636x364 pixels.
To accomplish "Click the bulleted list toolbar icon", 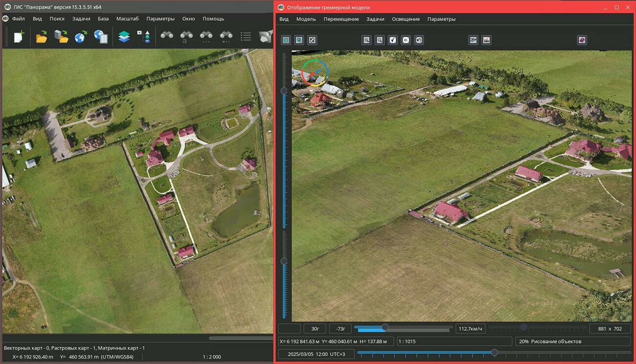I will pos(246,37).
